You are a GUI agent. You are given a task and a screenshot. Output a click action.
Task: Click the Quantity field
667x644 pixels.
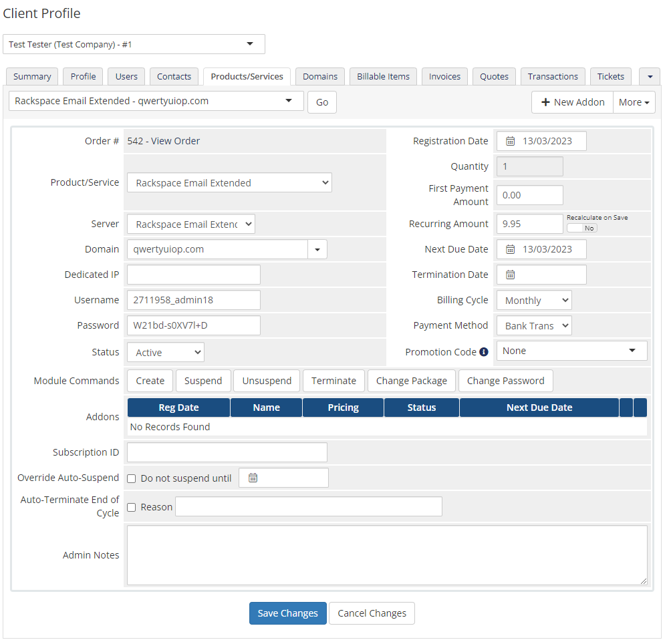tap(529, 166)
